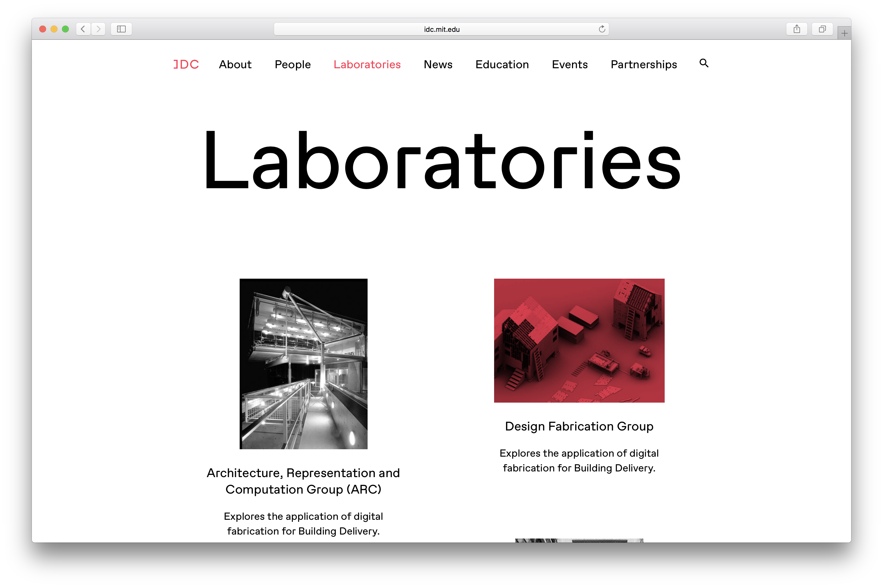Navigate to the Education page
883x588 pixels.
pyautogui.click(x=502, y=64)
